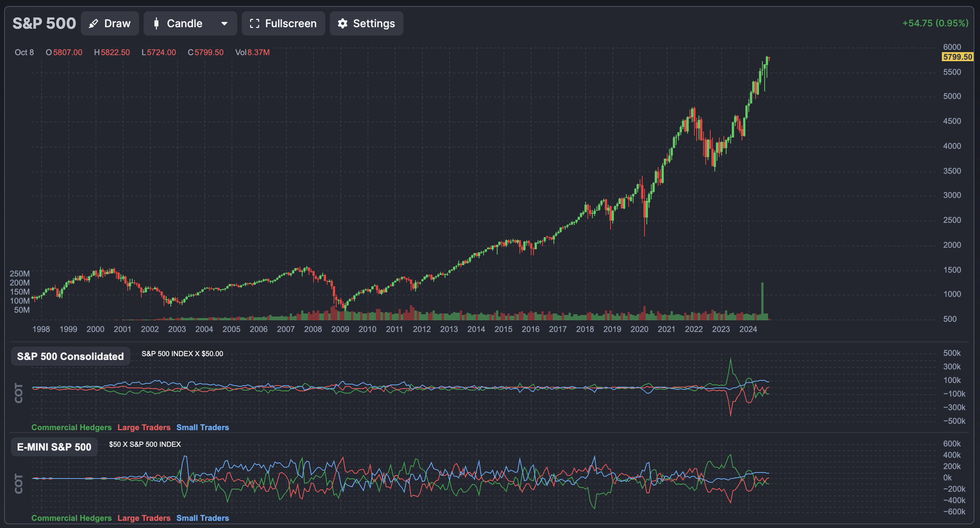Viewport: 980px width, 528px height.
Task: Expand the Candle dropdown arrow
Action: (224, 23)
